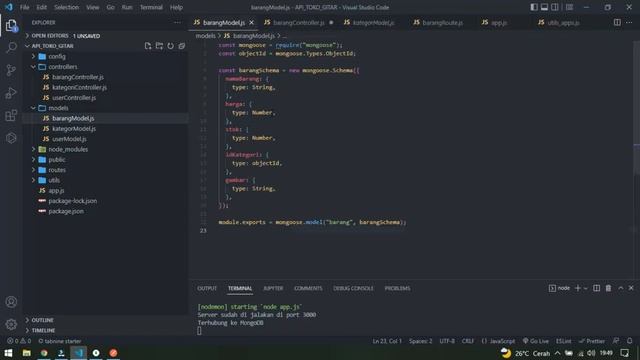The width and height of the screenshot is (640, 360).
Task: Close the barangModel.js tab
Action: (x=251, y=22)
